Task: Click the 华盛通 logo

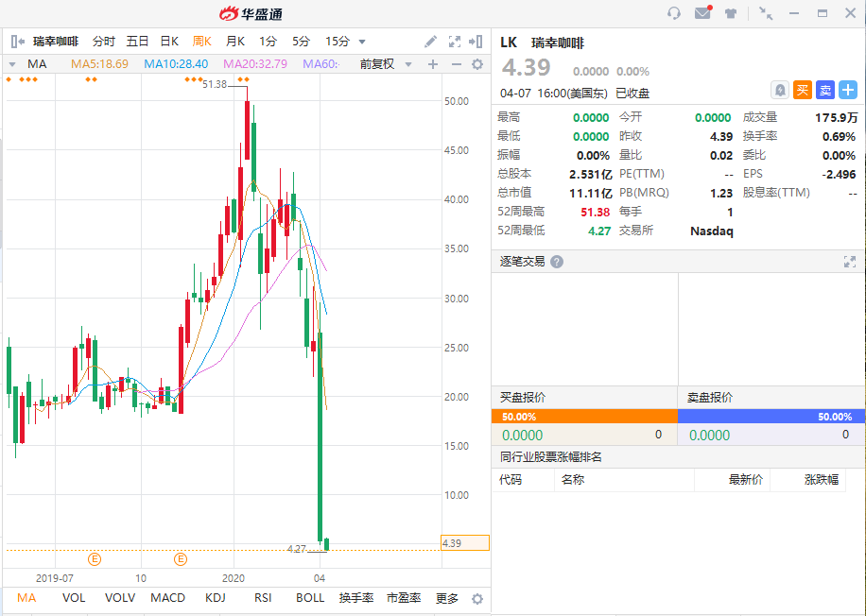Action: [251, 13]
